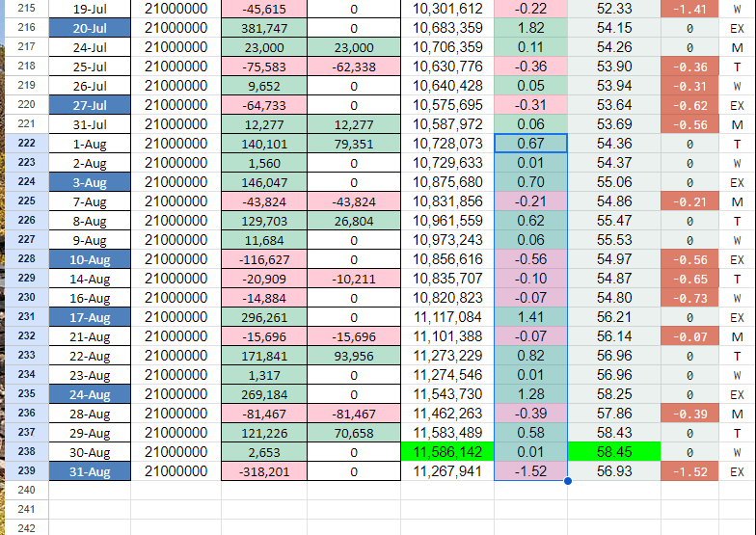Select the cell showing -75,583
Viewport: 756px width, 535px height.
click(264, 67)
